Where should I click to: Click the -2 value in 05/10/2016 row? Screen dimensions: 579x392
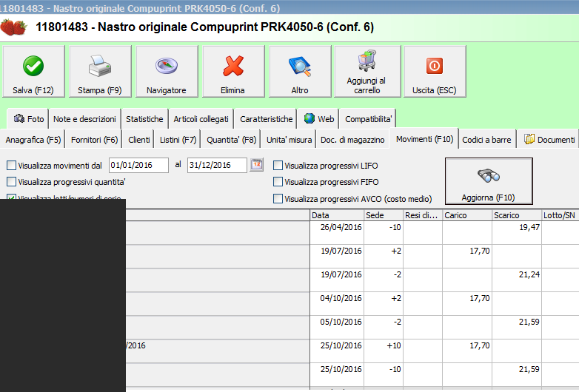pyautogui.click(x=398, y=322)
